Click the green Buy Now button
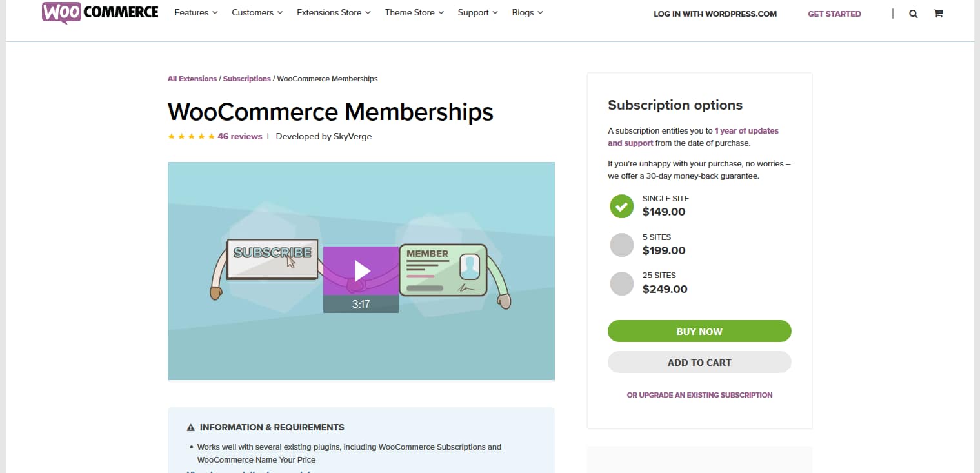 pos(699,331)
